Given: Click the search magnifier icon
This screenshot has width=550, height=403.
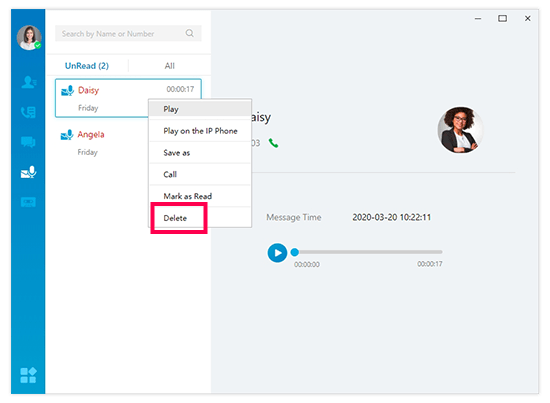Looking at the screenshot, I should coord(189,33).
